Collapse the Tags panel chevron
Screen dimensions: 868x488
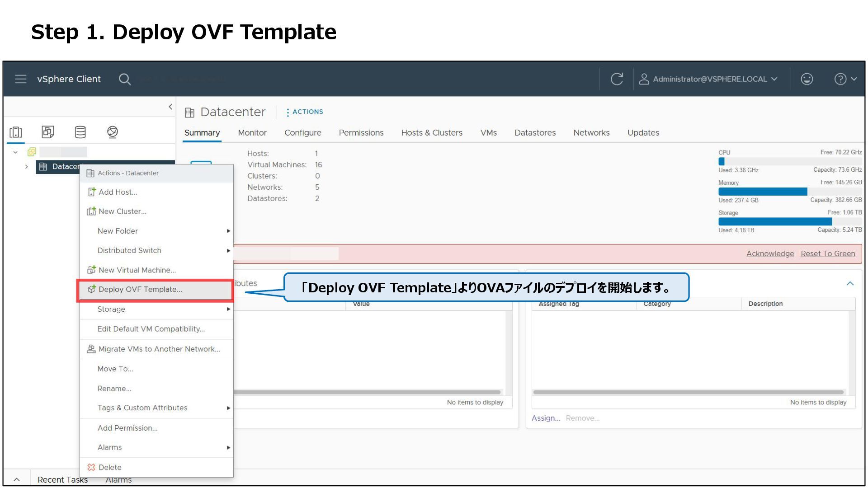point(850,284)
